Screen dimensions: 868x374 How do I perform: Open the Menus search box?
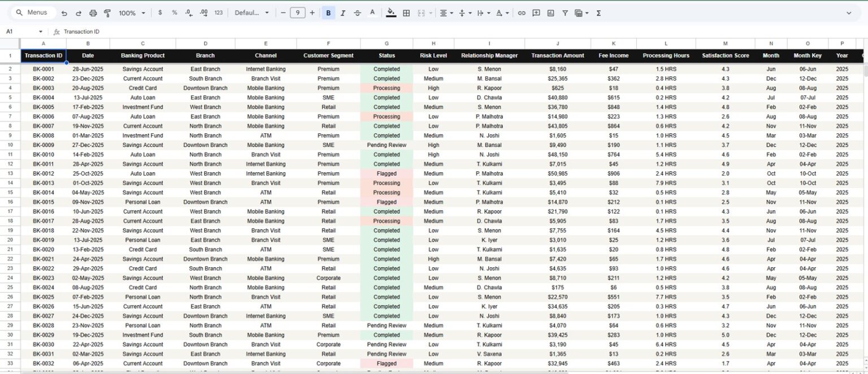(33, 12)
